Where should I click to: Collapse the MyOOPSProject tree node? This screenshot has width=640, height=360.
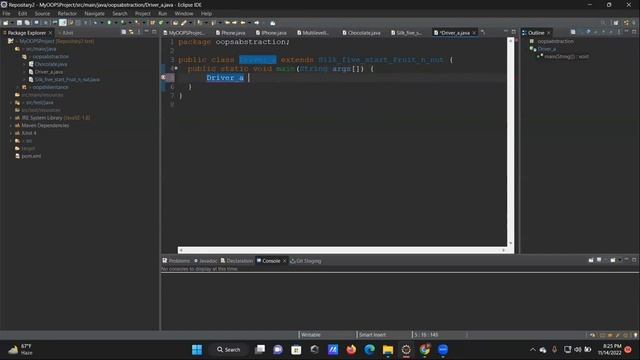[x=4, y=41]
